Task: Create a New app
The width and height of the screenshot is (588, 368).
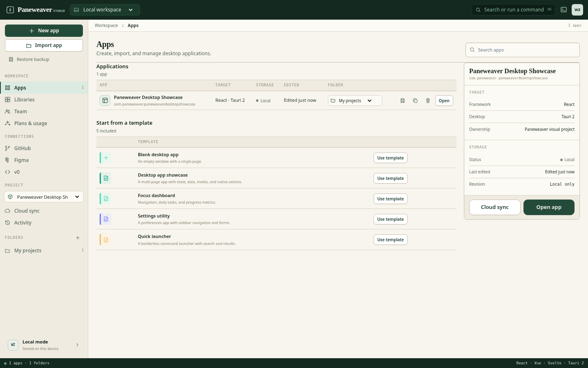Action: click(44, 31)
